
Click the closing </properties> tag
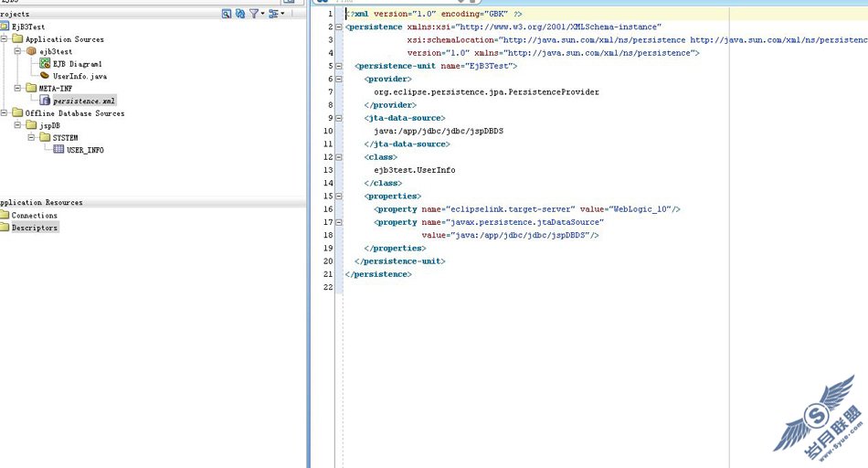click(396, 248)
